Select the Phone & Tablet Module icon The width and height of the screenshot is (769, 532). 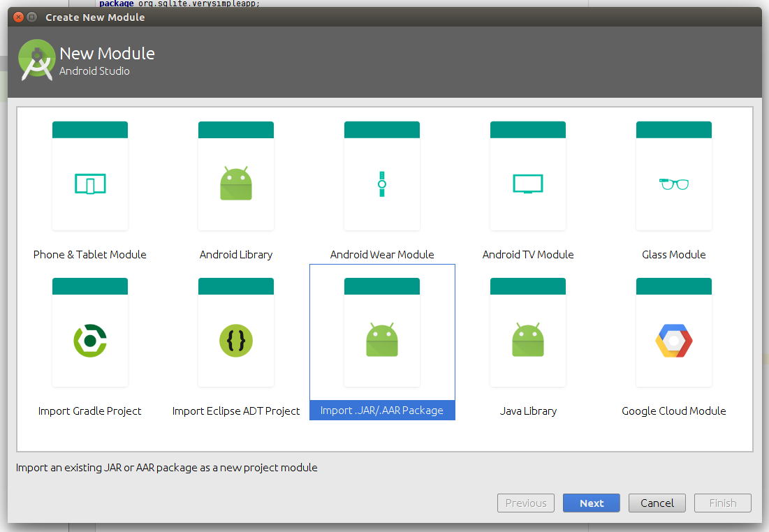tap(89, 184)
